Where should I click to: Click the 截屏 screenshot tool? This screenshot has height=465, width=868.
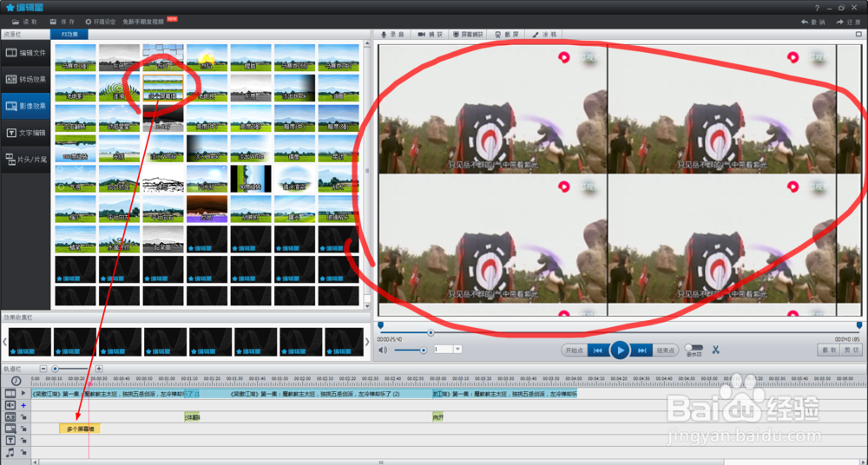[x=507, y=35]
